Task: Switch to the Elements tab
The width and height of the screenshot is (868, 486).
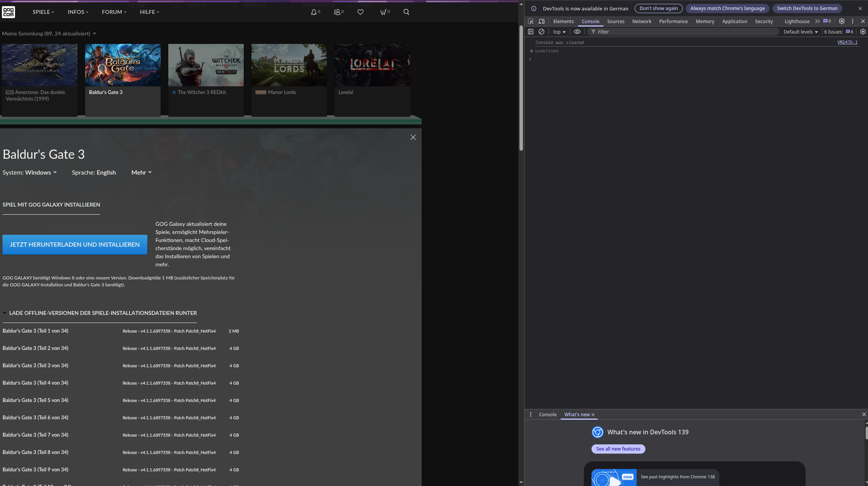Action: pyautogui.click(x=563, y=21)
